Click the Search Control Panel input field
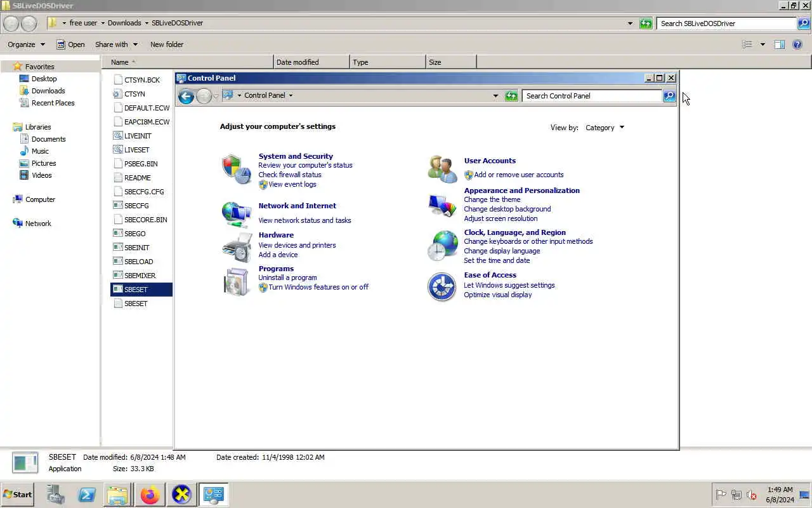The height and width of the screenshot is (508, 812). tap(592, 96)
